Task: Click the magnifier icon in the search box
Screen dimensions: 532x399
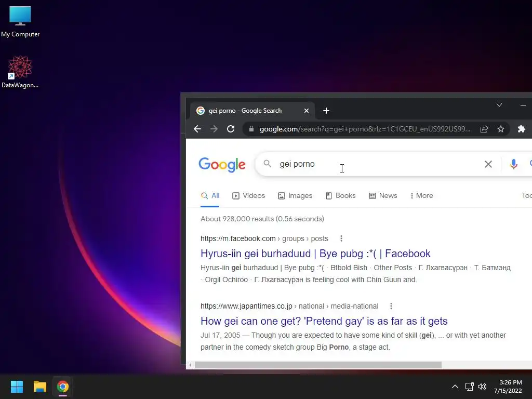Action: tap(268, 164)
